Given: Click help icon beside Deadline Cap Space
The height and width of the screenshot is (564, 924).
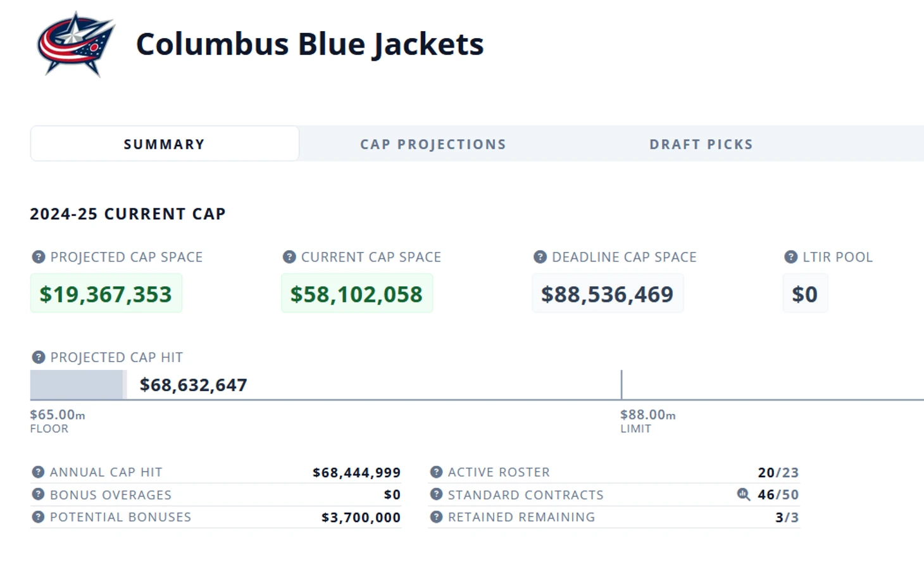Looking at the screenshot, I should [x=540, y=257].
